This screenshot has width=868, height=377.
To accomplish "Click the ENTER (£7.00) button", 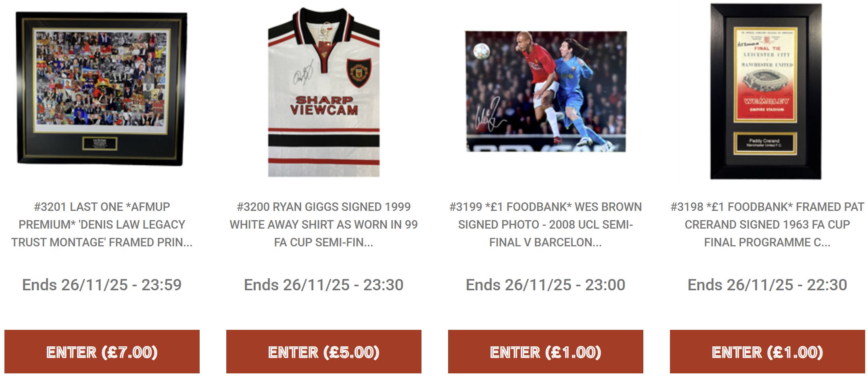I will [x=102, y=352].
